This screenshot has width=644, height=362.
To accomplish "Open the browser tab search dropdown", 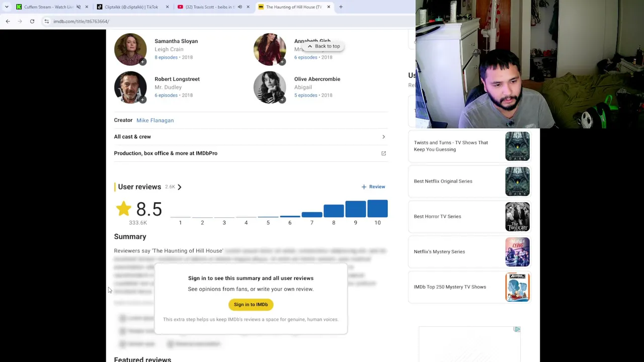I will pyautogui.click(x=7, y=7).
